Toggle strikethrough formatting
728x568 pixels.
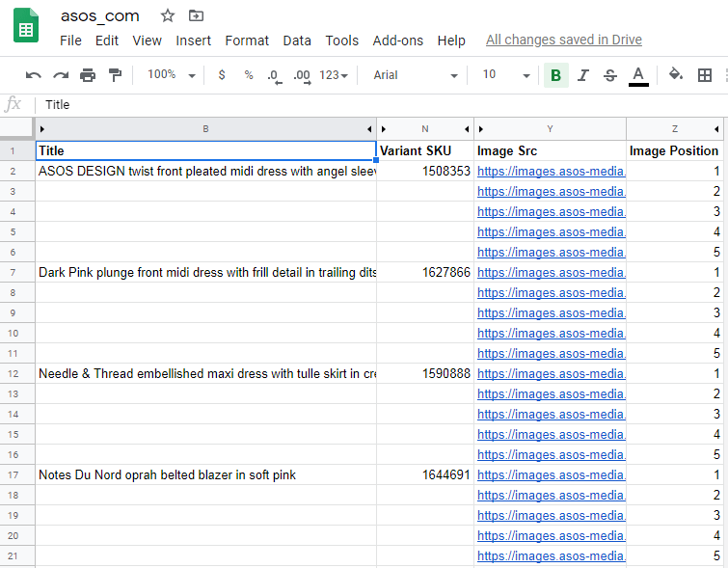point(610,75)
